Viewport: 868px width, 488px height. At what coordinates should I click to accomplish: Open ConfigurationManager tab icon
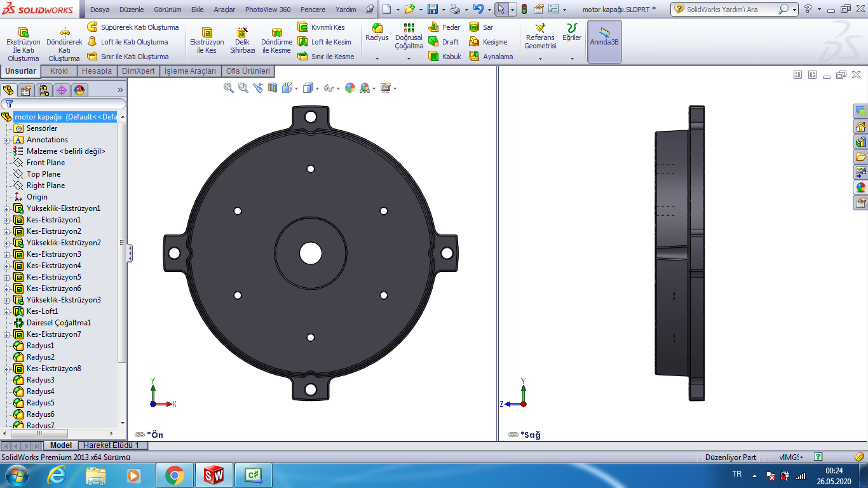[44, 90]
